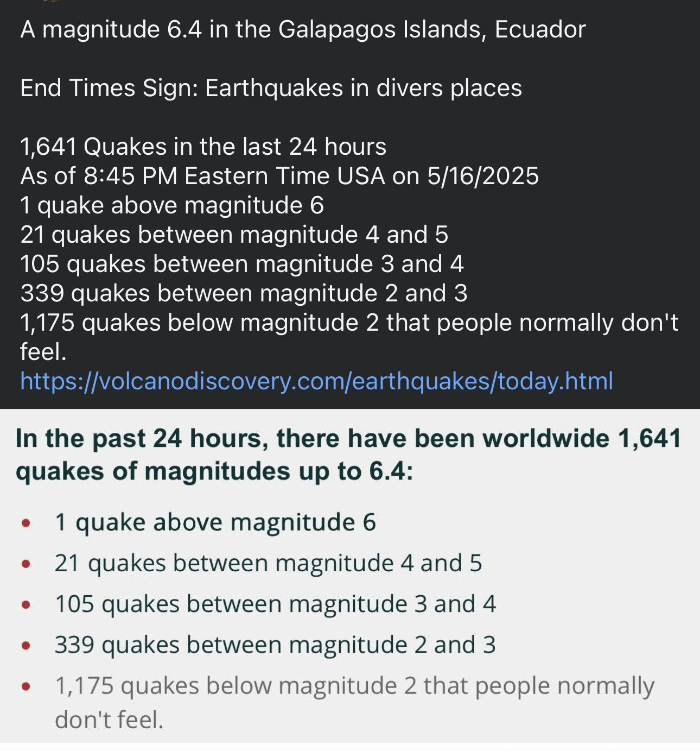The image size is (700, 751).
Task: Click the red bullet beside '339 quakes between magnitude 2 and 3'
Action: pos(26,646)
